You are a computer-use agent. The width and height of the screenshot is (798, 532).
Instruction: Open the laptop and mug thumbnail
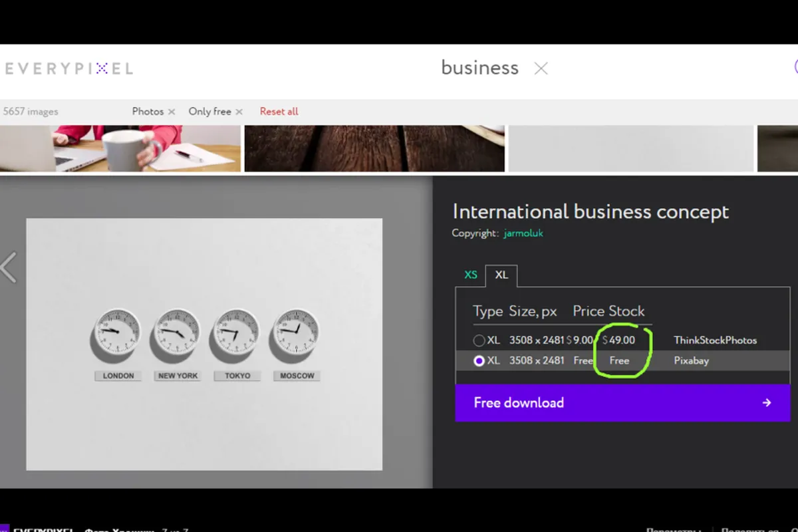pyautogui.click(x=120, y=148)
